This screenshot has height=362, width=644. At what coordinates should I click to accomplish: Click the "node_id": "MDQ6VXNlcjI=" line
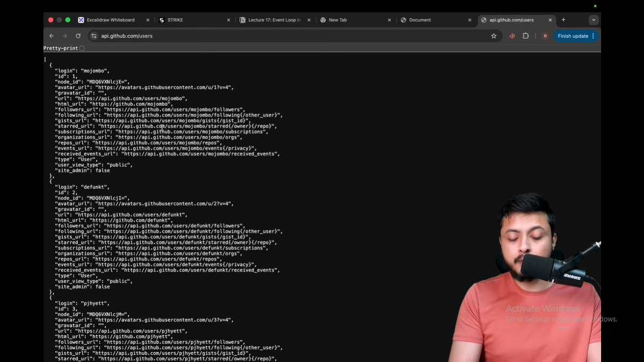coord(92,198)
